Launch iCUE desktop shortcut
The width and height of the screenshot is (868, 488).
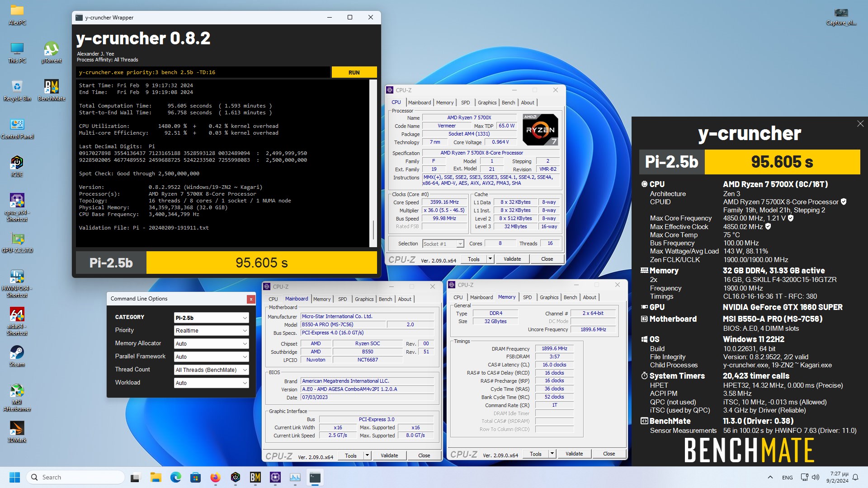point(17,166)
